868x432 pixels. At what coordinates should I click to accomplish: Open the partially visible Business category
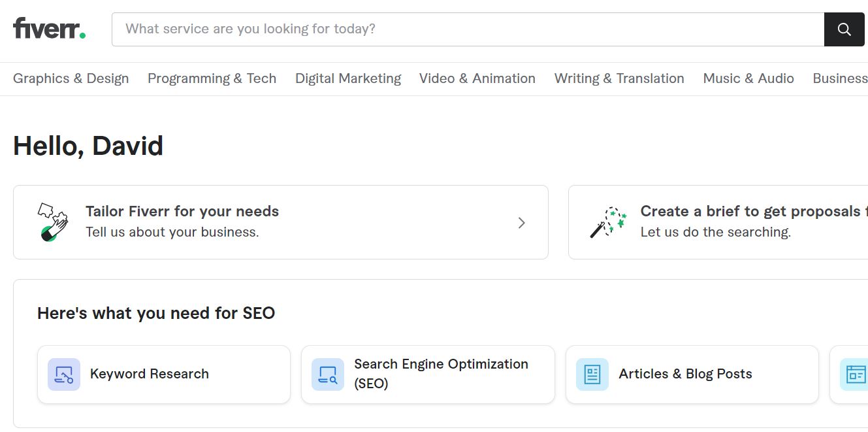[x=840, y=78]
